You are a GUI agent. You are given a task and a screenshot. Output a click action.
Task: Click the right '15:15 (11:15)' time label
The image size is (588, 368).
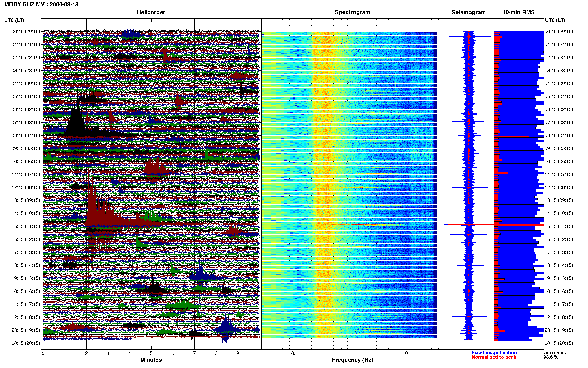click(559, 226)
